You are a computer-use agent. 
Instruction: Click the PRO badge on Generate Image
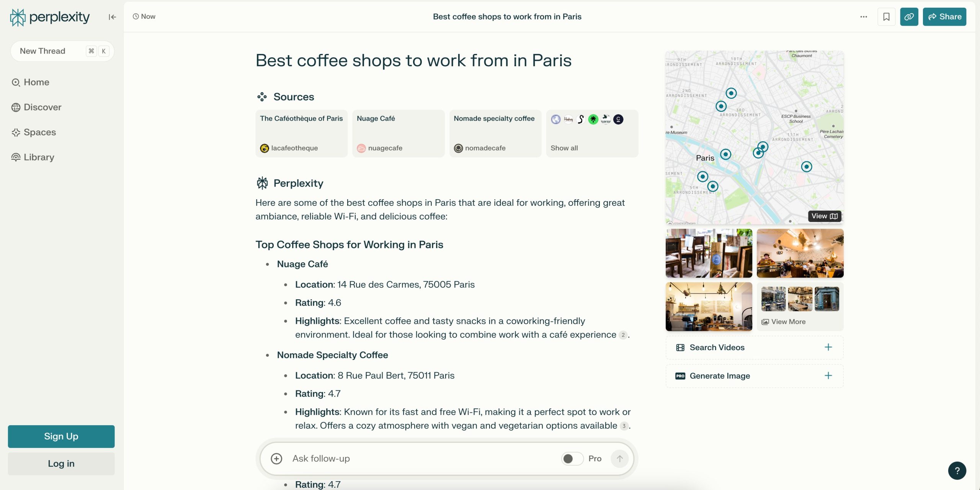click(680, 376)
